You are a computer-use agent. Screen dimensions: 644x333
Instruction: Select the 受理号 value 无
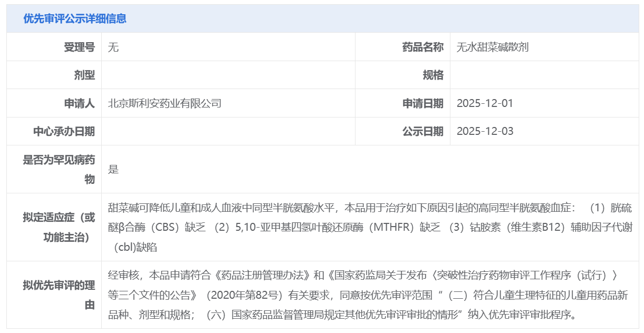[x=113, y=47]
